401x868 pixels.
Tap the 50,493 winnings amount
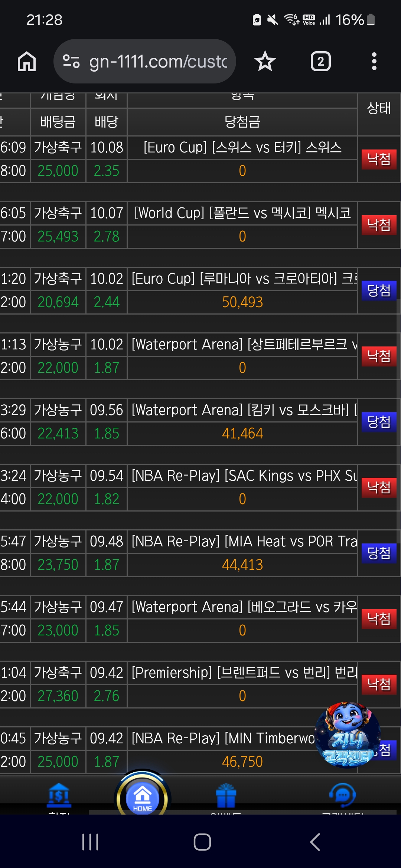[x=242, y=302]
